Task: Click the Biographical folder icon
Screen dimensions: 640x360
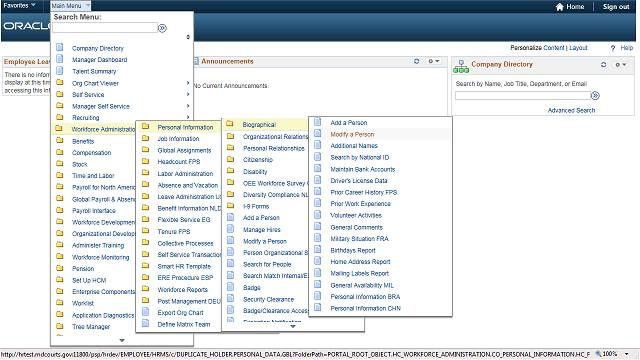Action: coord(230,124)
